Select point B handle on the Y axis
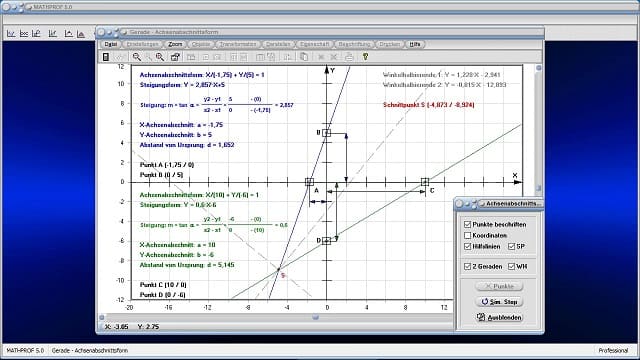The width and height of the screenshot is (640, 360). point(327,133)
